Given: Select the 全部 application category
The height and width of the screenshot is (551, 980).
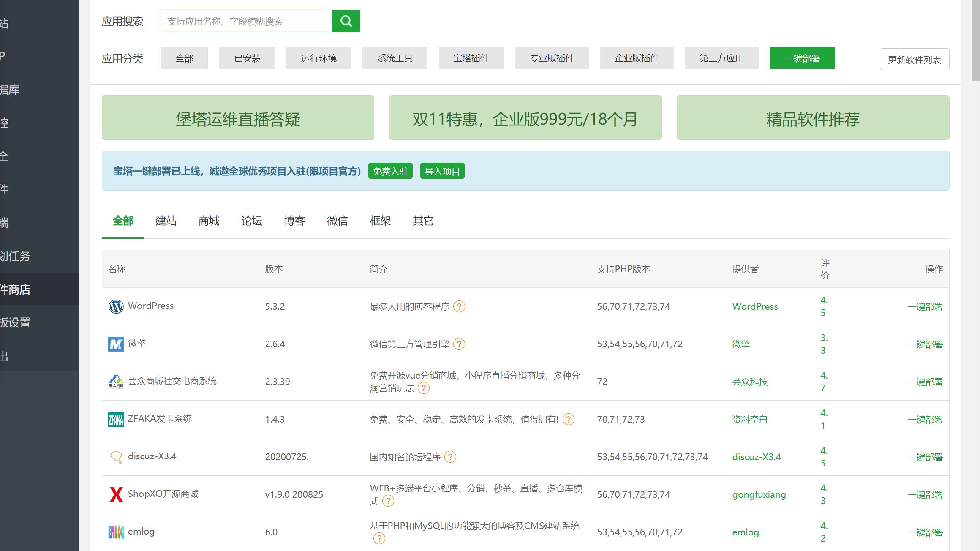Looking at the screenshot, I should pyautogui.click(x=185, y=58).
